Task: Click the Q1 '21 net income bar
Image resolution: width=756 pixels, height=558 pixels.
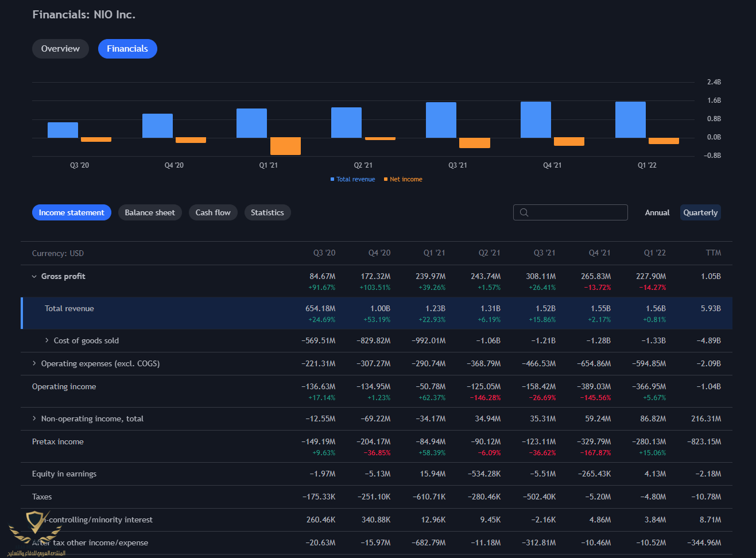Action: (285, 146)
